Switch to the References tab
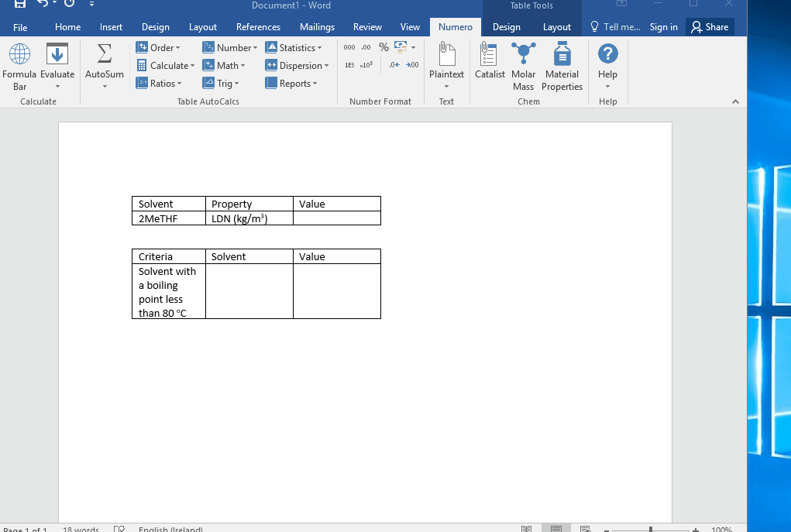 pyautogui.click(x=258, y=27)
